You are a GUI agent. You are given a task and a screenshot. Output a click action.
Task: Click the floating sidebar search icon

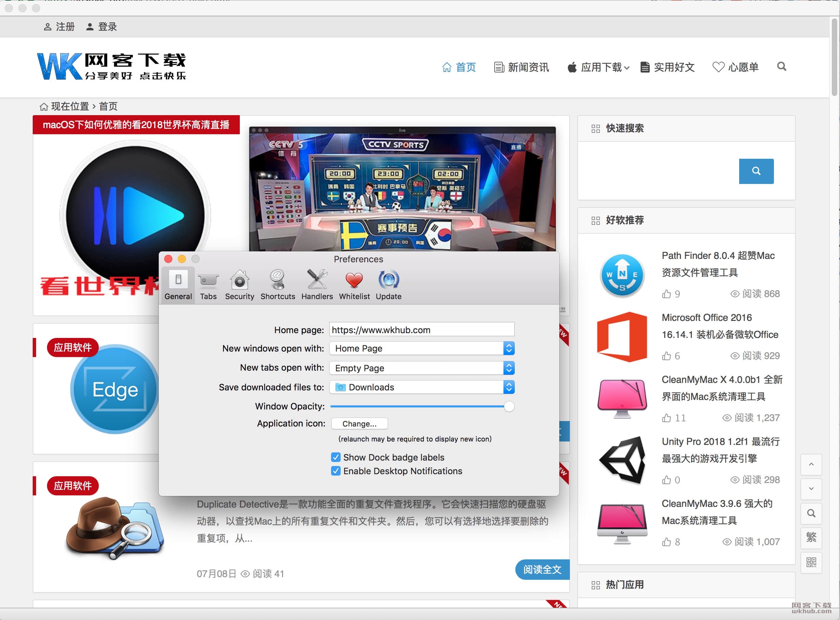pyautogui.click(x=811, y=513)
